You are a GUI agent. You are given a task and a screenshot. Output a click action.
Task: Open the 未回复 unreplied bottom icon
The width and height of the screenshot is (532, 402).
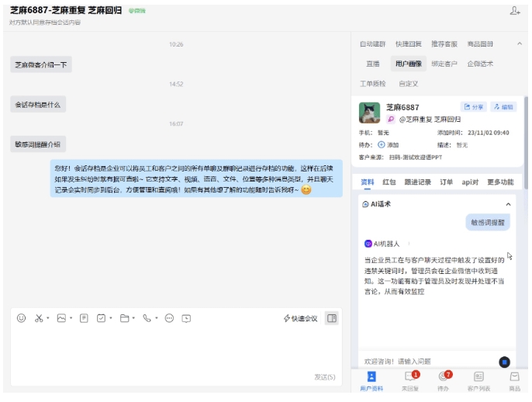[x=411, y=377]
